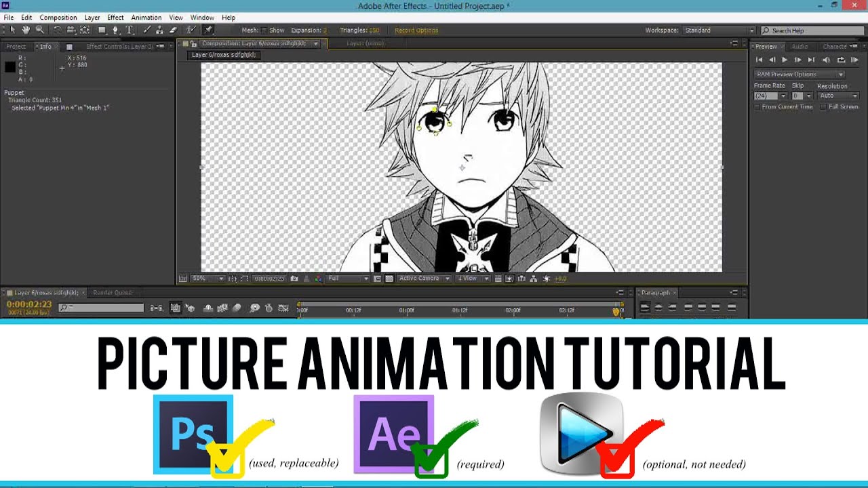Switch to the Project tab
868x488 pixels.
pyautogui.click(x=16, y=47)
